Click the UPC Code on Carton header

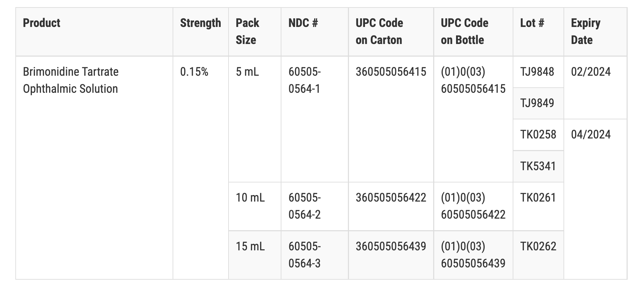(379, 31)
